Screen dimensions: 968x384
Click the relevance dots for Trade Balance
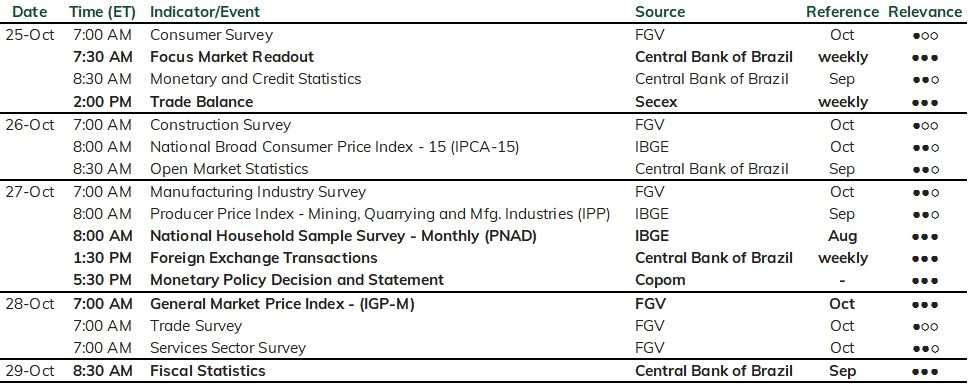click(925, 102)
